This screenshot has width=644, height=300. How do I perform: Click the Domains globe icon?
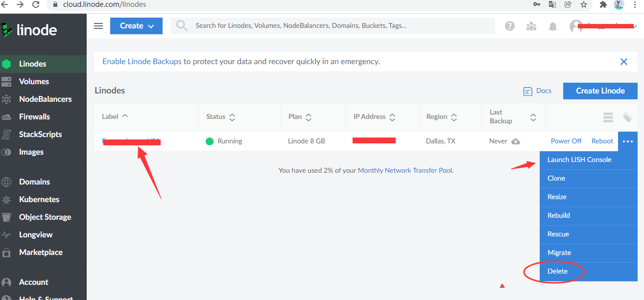pos(6,182)
